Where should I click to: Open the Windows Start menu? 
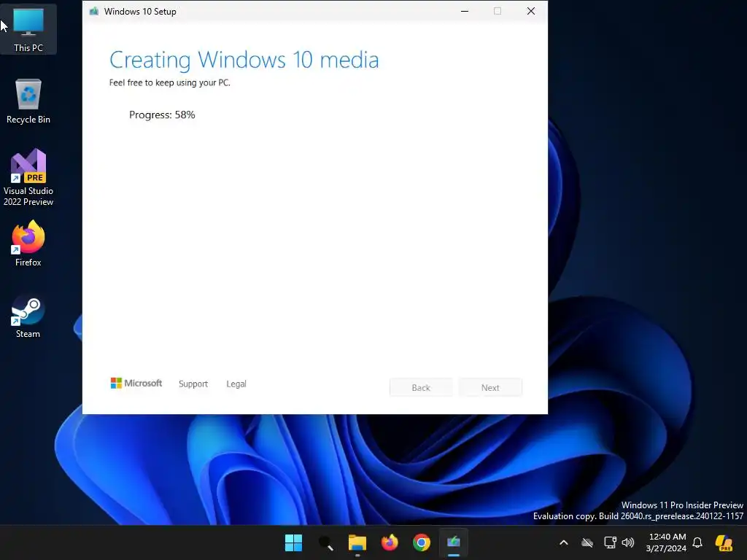[x=293, y=542]
